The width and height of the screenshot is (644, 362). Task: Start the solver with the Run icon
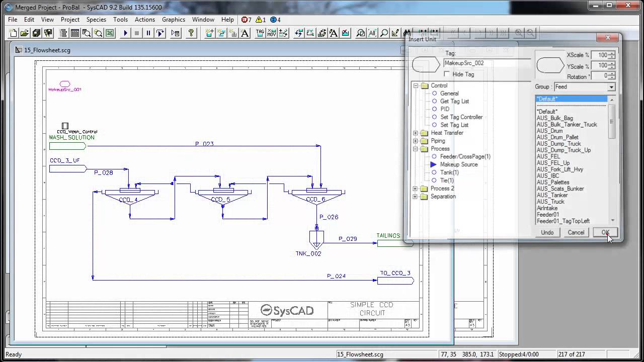[x=125, y=33]
